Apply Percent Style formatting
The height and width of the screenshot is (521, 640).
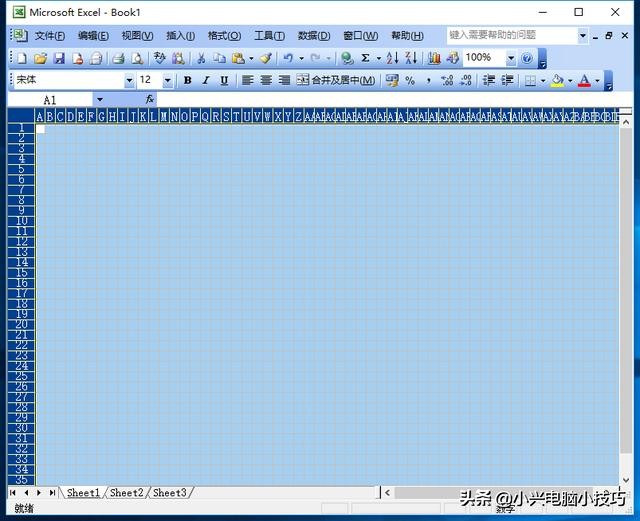pos(410,80)
